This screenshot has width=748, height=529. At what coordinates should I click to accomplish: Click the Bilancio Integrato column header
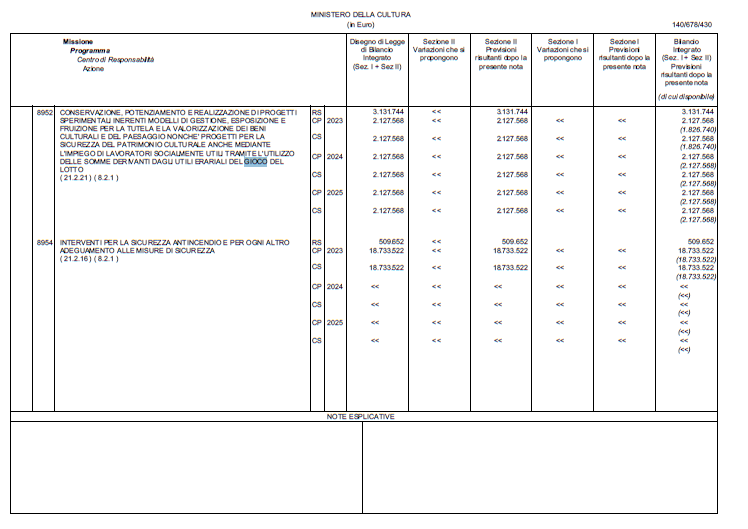point(686,62)
